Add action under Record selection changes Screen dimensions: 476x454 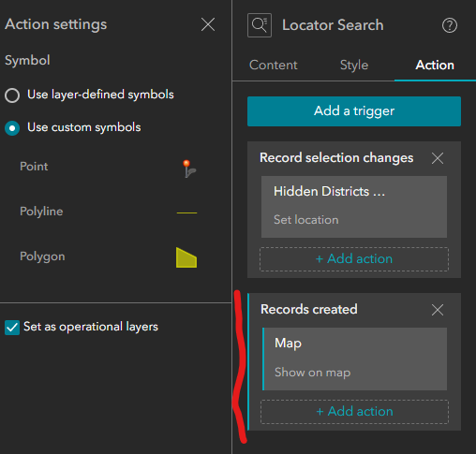(x=354, y=259)
